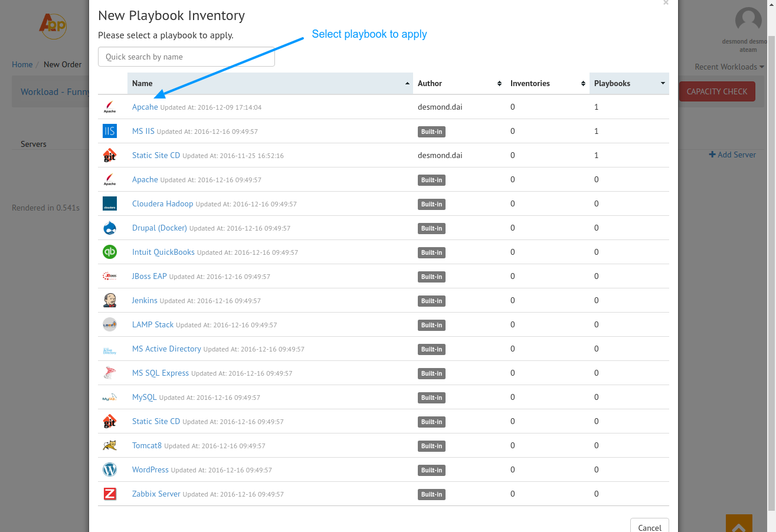Click the Zabbix Server logo icon
This screenshot has height=532, width=776.
click(110, 494)
